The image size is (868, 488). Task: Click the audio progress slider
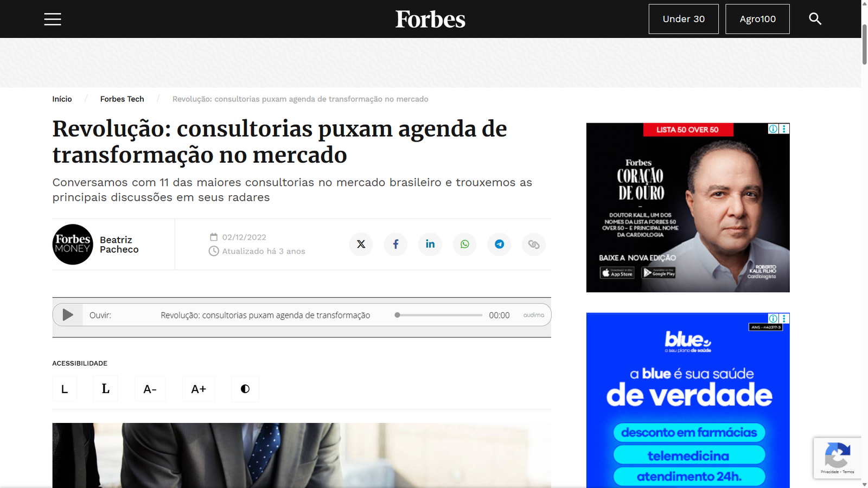pyautogui.click(x=439, y=315)
